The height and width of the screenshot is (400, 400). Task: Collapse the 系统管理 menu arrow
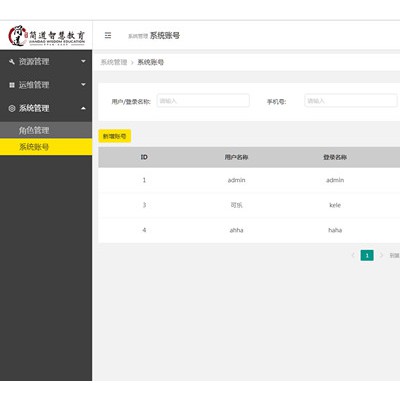click(x=83, y=108)
